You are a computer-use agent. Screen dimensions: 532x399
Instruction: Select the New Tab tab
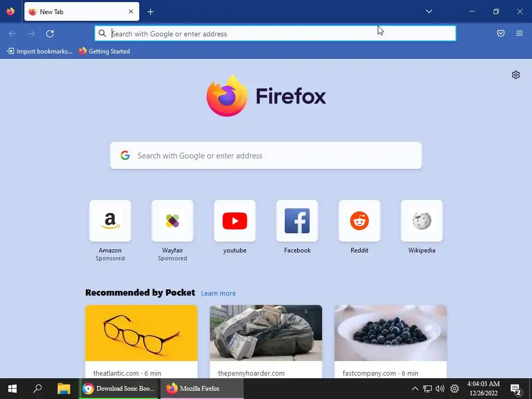(82, 11)
